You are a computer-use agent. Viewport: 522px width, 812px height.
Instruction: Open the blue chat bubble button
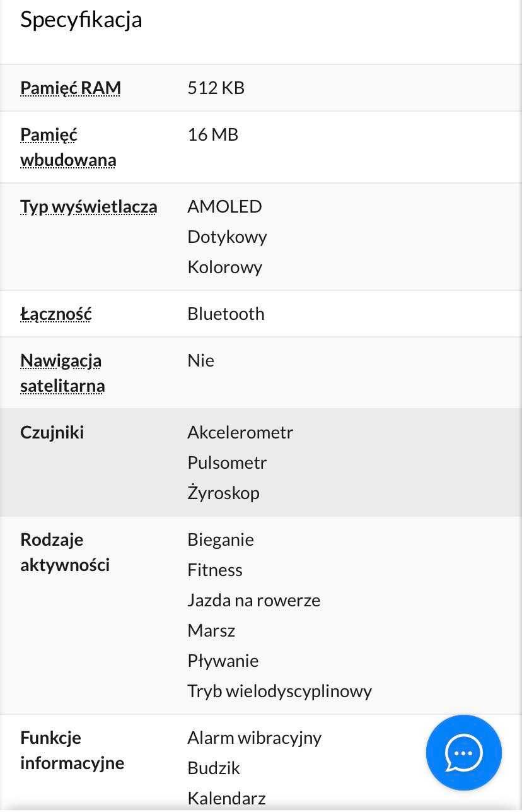pos(464,753)
